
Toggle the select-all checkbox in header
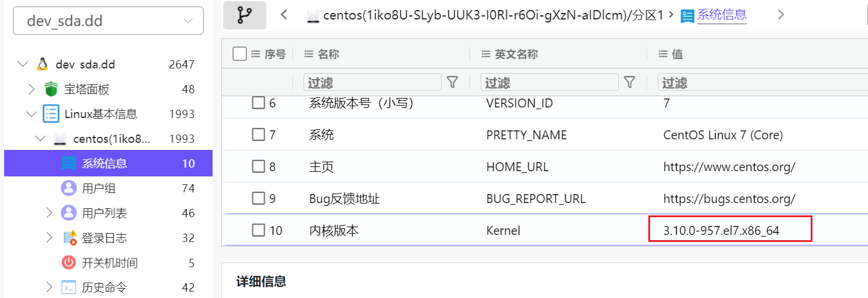(239, 54)
